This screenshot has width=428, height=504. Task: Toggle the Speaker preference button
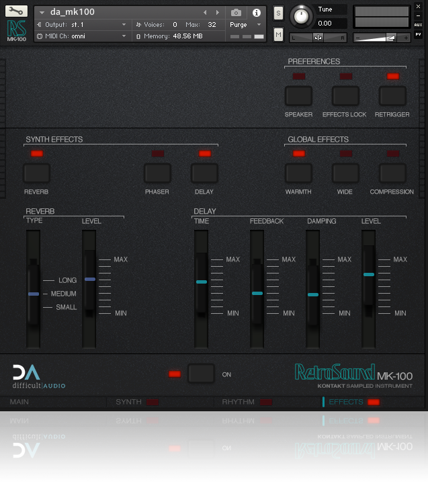tap(298, 96)
